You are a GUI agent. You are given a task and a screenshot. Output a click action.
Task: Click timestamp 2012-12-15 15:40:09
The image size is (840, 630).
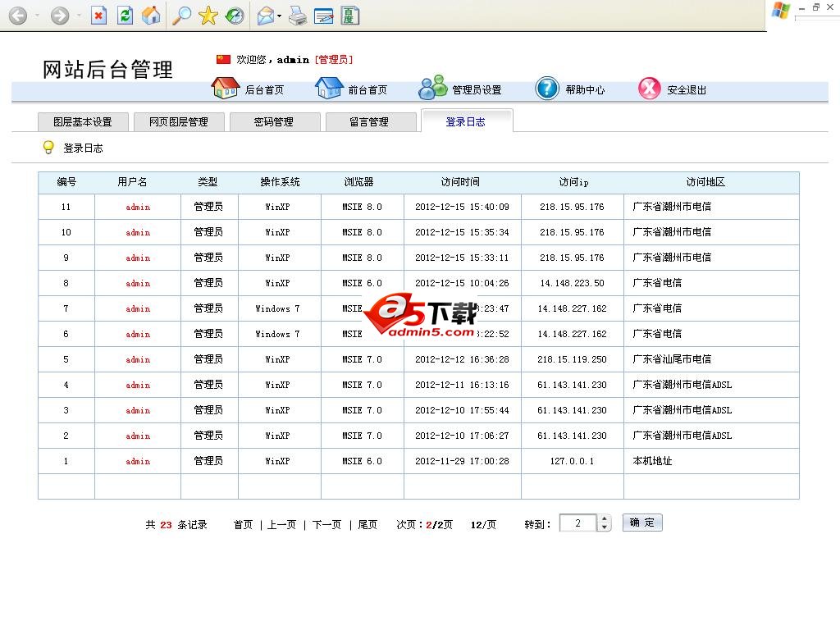[x=463, y=207]
